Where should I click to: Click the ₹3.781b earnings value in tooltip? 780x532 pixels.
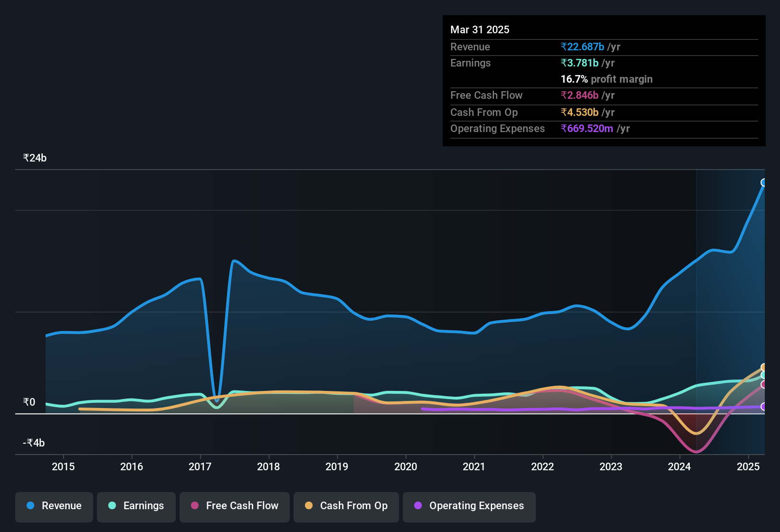tap(580, 63)
